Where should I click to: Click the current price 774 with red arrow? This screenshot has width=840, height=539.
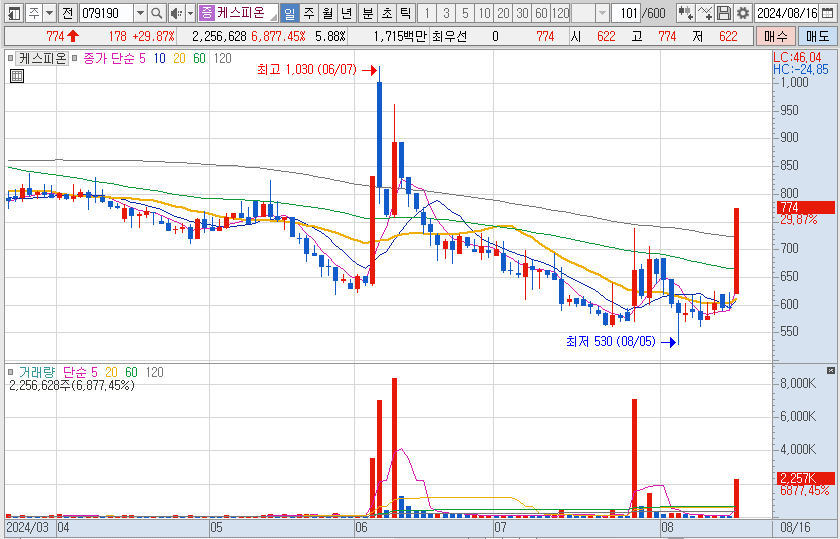[x=62, y=36]
